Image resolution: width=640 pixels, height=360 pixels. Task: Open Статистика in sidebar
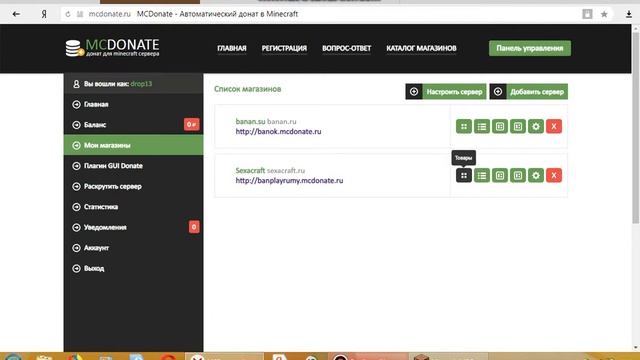[133, 207]
